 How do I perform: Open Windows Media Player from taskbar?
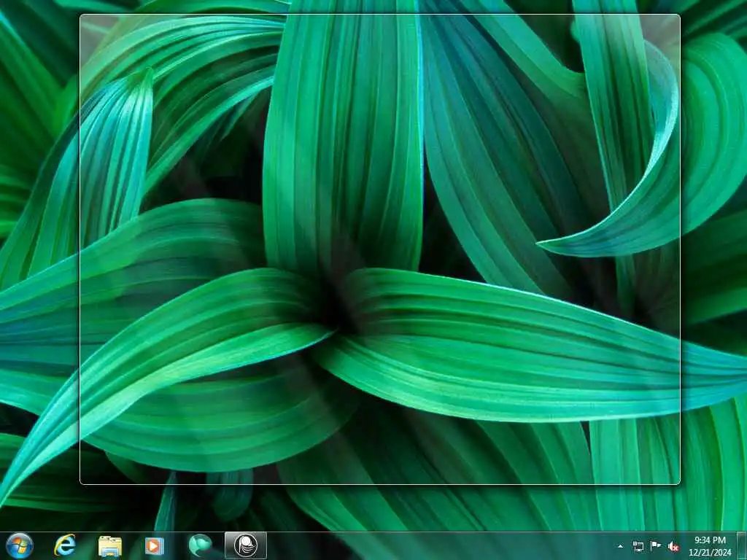click(155, 545)
